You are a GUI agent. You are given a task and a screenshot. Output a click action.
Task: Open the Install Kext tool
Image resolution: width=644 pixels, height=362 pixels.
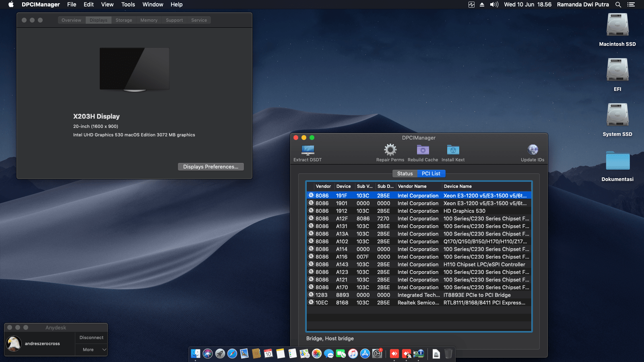pos(453,150)
